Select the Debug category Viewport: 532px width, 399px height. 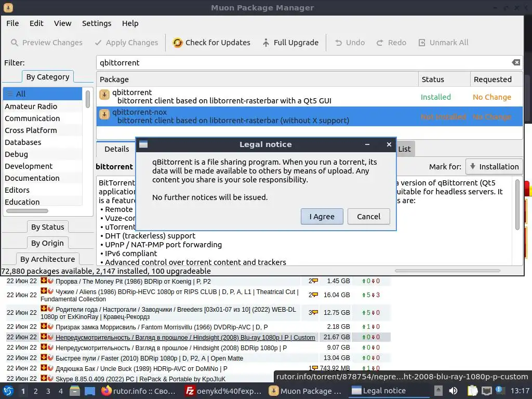pos(43,154)
